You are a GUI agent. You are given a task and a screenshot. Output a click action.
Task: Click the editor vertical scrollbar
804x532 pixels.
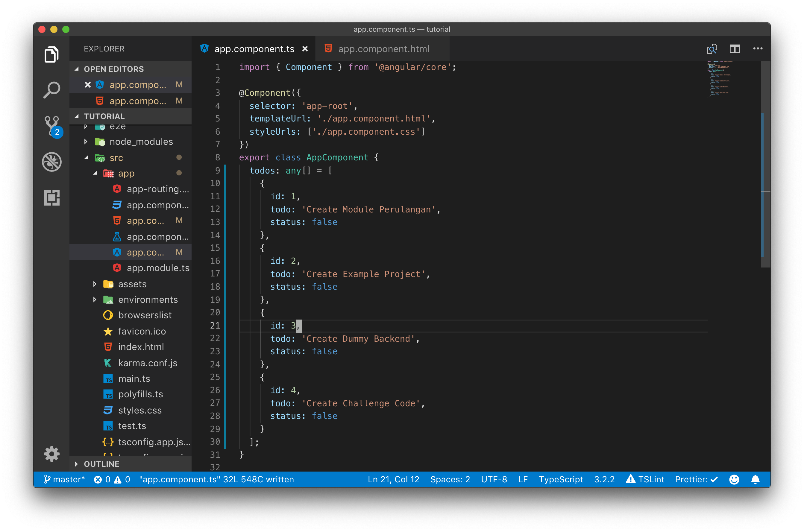[x=765, y=164]
